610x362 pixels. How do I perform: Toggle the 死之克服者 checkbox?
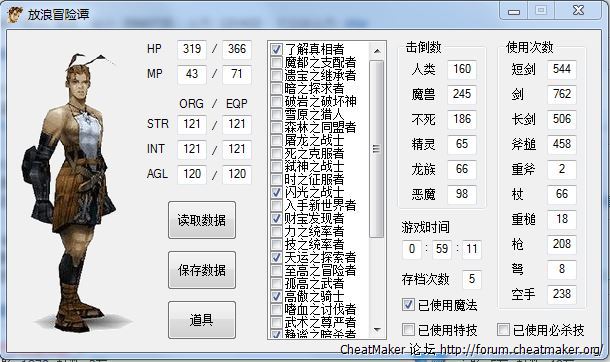[x=276, y=153]
